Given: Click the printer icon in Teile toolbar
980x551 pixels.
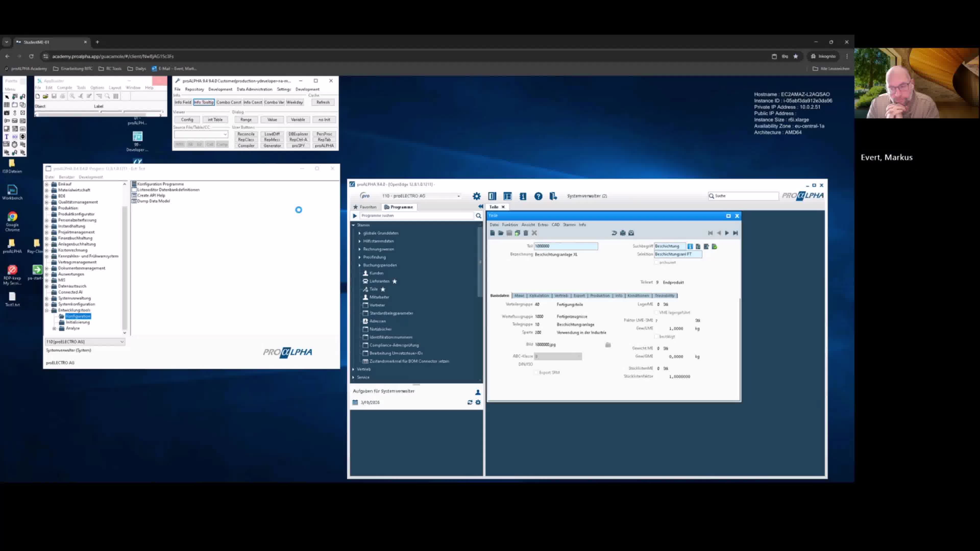Looking at the screenshot, I should pos(623,233).
